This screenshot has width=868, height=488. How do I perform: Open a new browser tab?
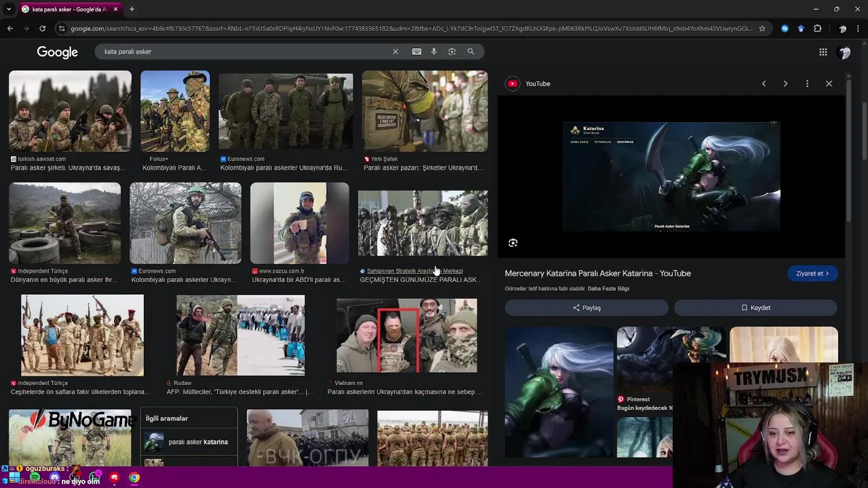point(132,9)
